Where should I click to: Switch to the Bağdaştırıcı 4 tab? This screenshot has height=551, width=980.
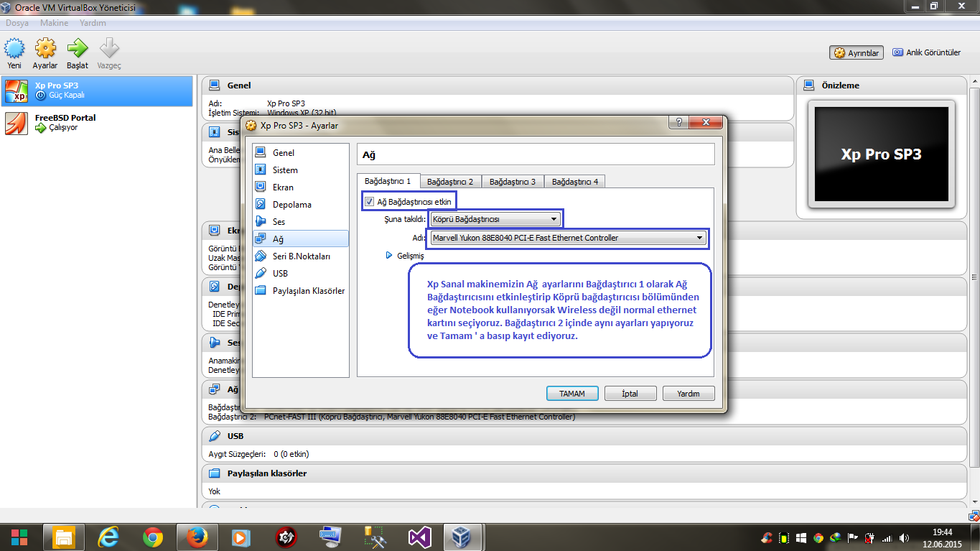point(575,182)
